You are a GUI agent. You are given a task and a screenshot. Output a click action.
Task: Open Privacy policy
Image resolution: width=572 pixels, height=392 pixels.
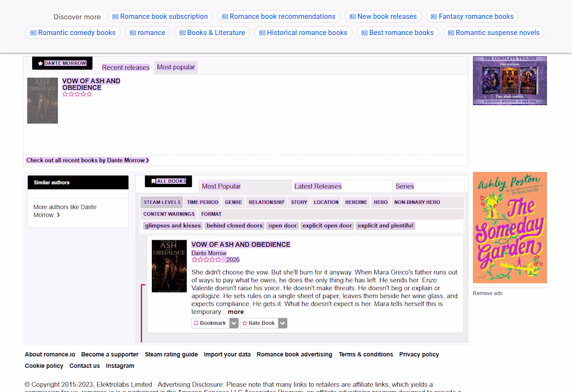419,355
